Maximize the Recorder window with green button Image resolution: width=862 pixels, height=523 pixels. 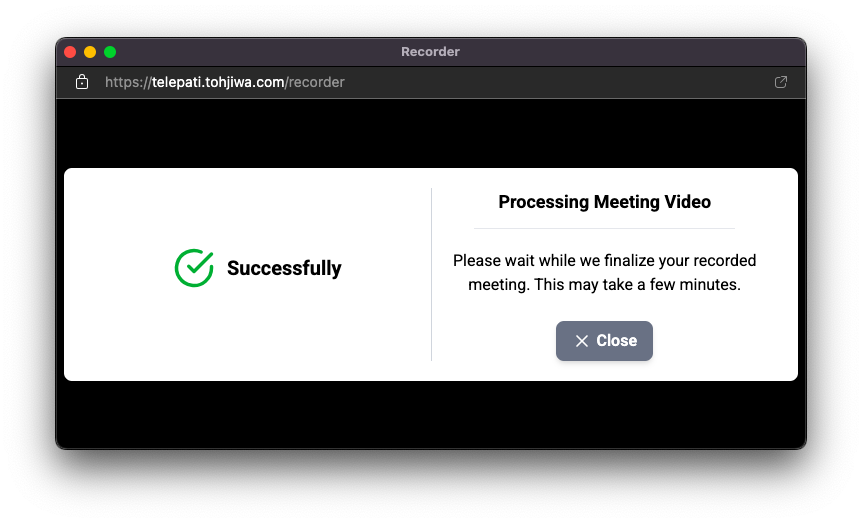110,52
